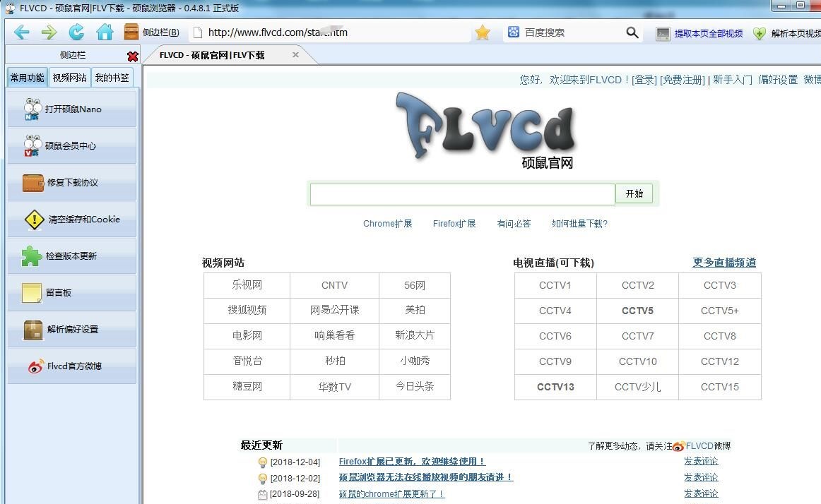Select 今日头条 video site
The height and width of the screenshot is (504, 821).
415,386
